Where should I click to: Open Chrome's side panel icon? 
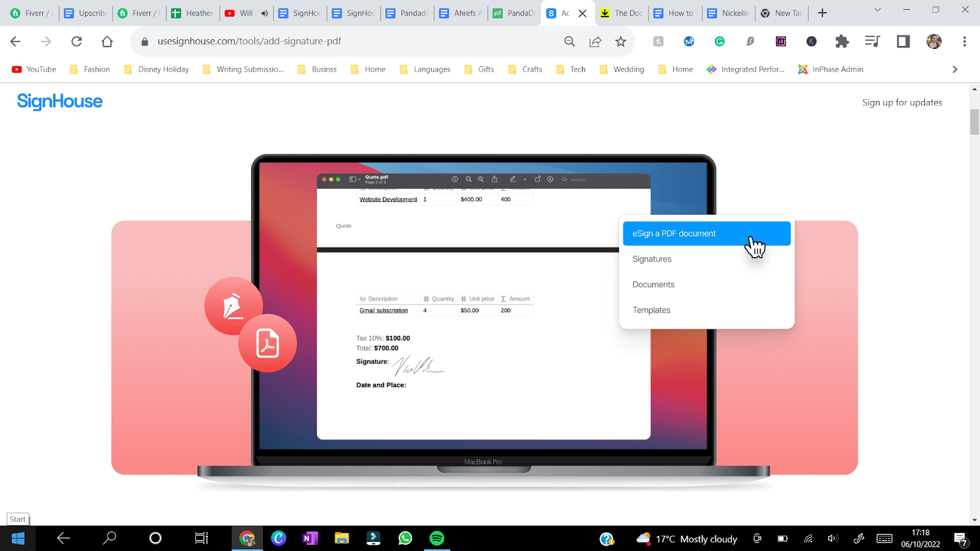point(902,41)
